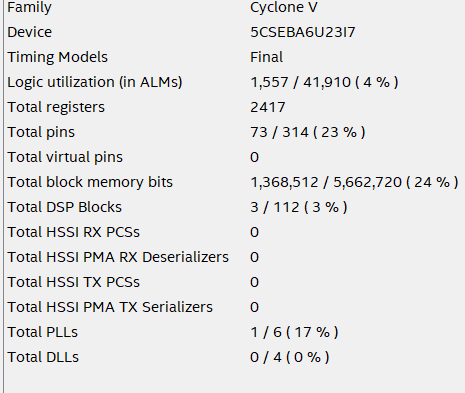This screenshot has height=393, width=465.
Task: Click the Total registers row label
Action: pos(56,107)
